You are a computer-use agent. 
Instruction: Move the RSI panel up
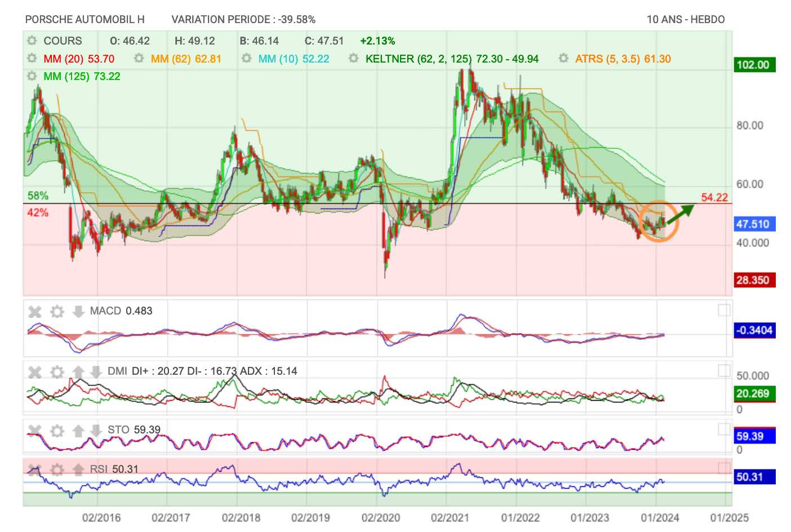tap(78, 469)
